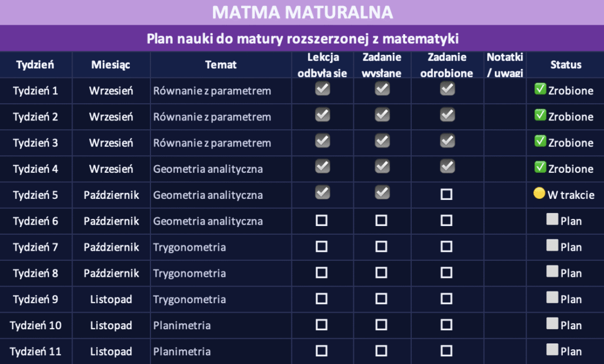Image resolution: width=604 pixels, height=364 pixels.
Task: Uncheck Lekcja odbyła się for Tydzień 1
Action: 322,89
